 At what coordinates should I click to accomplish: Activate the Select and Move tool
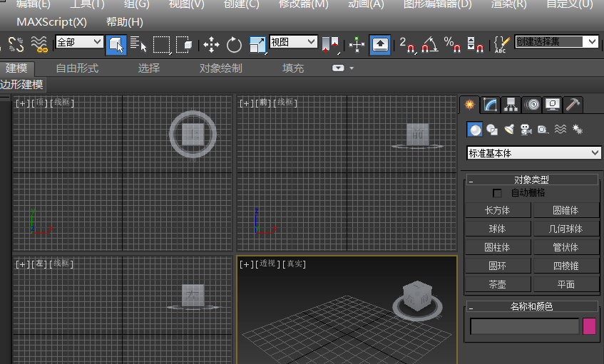pos(211,45)
